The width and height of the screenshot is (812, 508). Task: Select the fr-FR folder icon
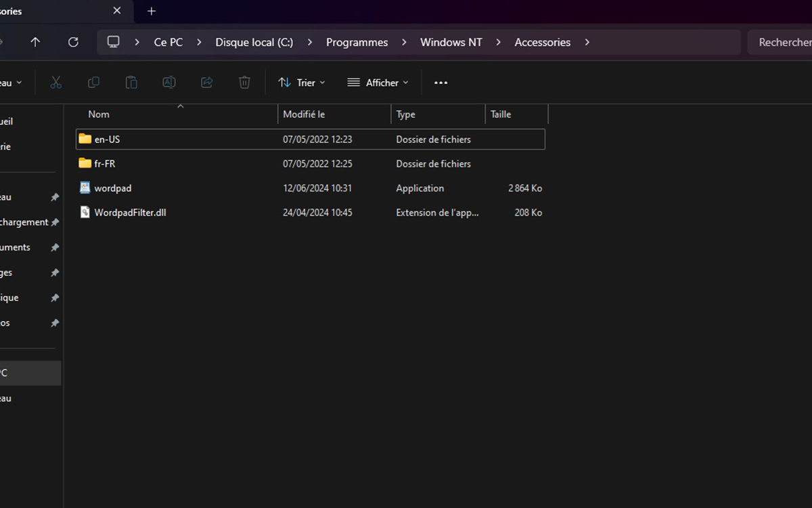(85, 163)
